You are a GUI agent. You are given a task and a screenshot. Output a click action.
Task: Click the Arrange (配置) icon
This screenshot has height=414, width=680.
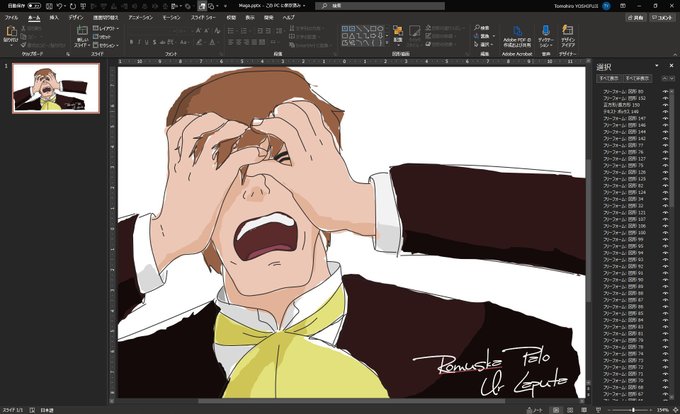point(398,31)
